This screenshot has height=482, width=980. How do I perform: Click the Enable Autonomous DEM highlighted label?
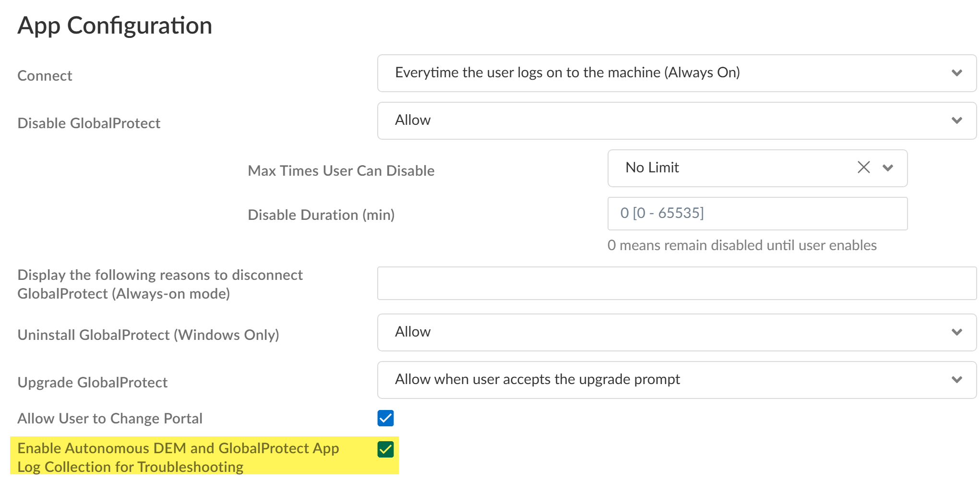click(178, 457)
